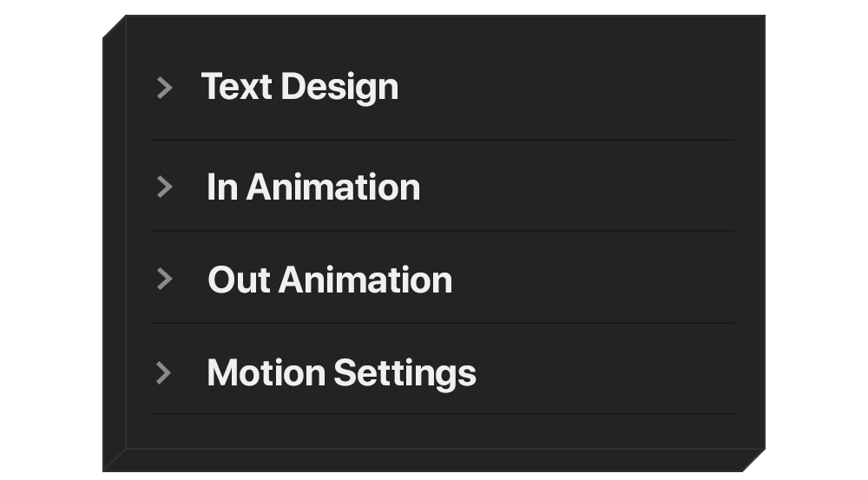This screenshot has width=868, height=480.
Task: Select the Motion Settings menu heading
Action: pos(341,372)
